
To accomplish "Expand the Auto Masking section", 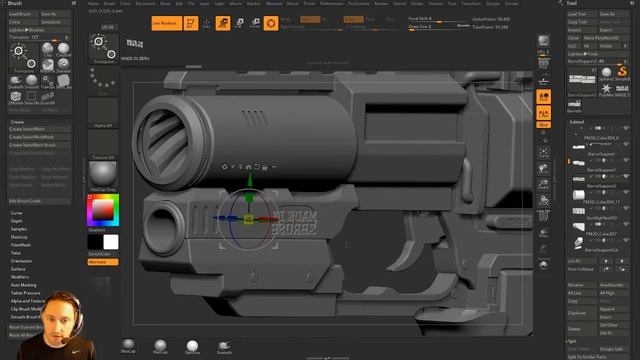I will click(x=24, y=285).
